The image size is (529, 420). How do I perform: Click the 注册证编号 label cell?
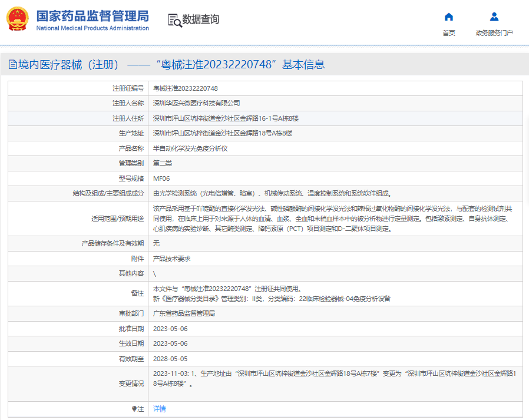click(x=78, y=88)
